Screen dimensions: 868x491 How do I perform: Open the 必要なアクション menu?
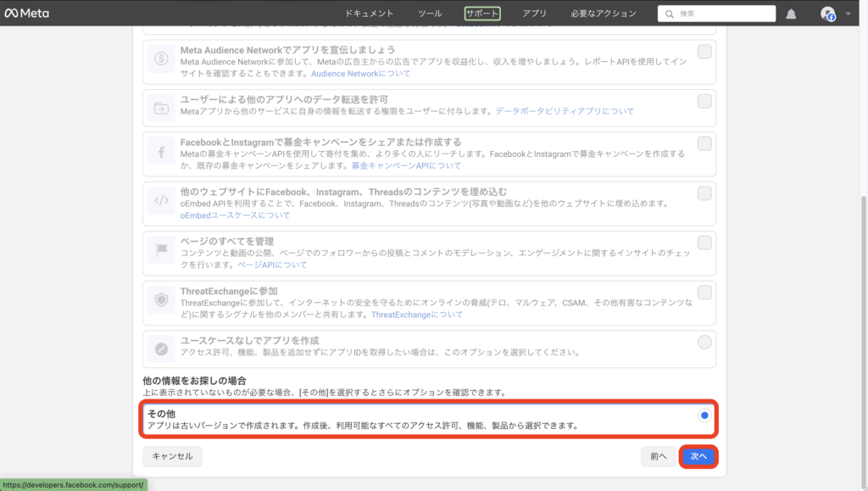coord(604,14)
